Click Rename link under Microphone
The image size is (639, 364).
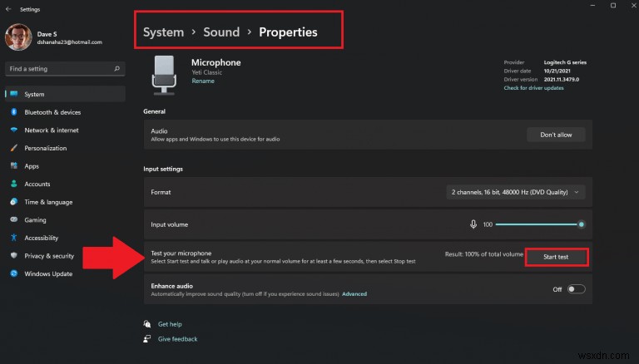tap(202, 81)
